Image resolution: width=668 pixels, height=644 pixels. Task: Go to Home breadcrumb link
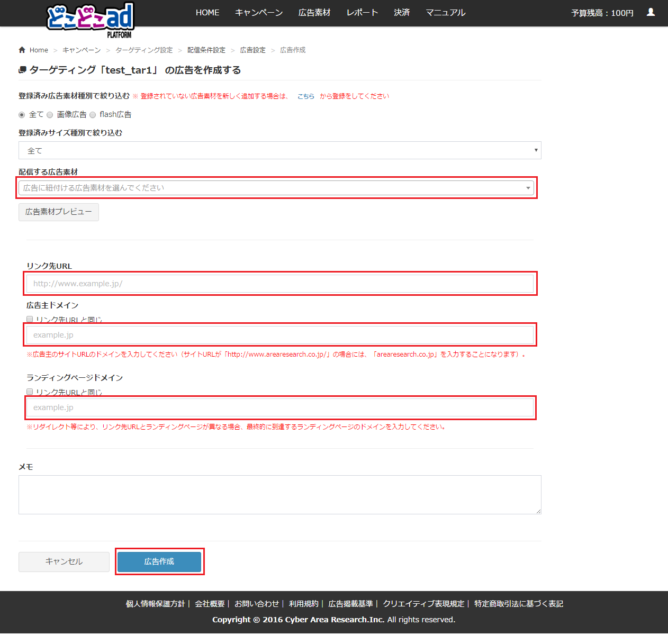39,50
